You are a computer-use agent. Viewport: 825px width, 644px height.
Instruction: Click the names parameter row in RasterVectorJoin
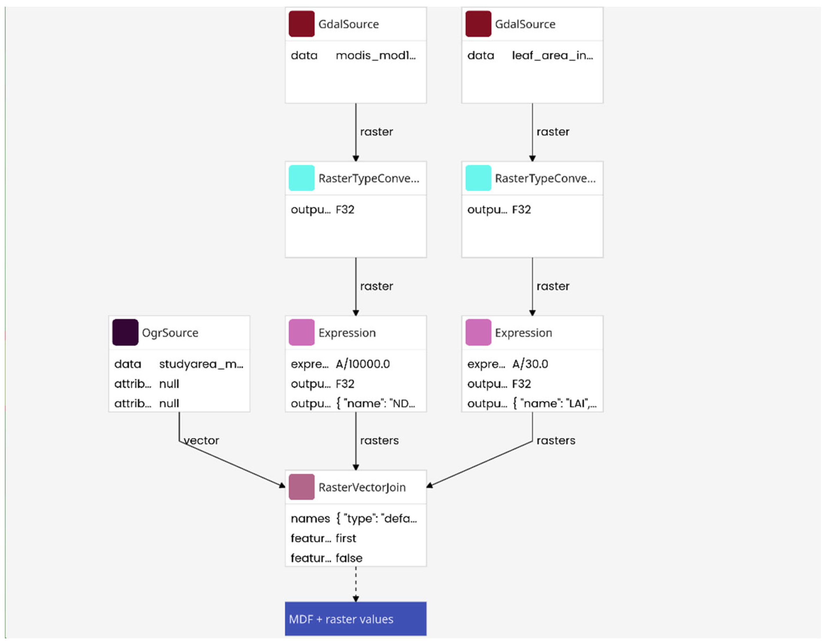[x=354, y=519]
